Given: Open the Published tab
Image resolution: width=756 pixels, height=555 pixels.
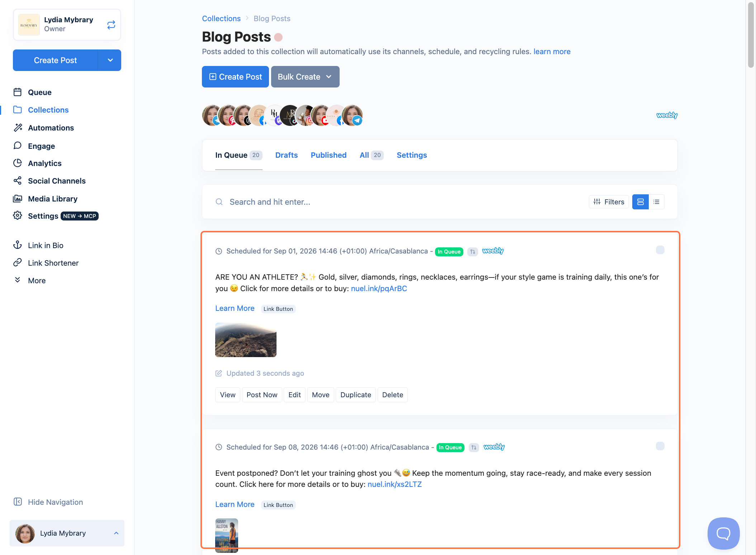Looking at the screenshot, I should click(329, 155).
